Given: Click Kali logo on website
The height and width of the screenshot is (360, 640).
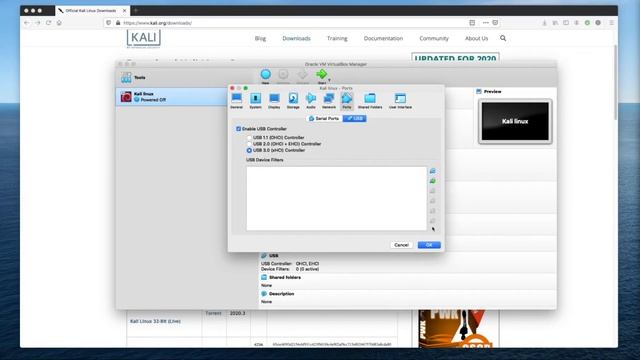Looking at the screenshot, I should tap(144, 39).
